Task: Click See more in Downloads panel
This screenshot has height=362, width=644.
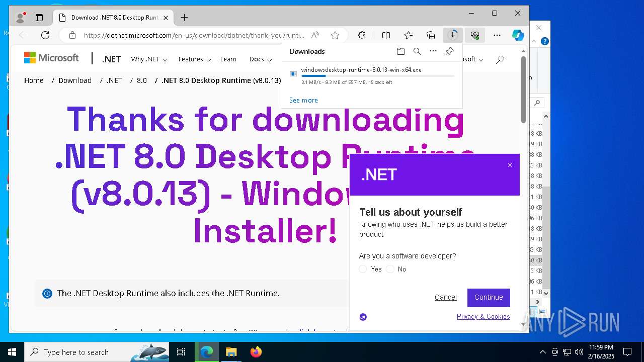Action: click(303, 100)
